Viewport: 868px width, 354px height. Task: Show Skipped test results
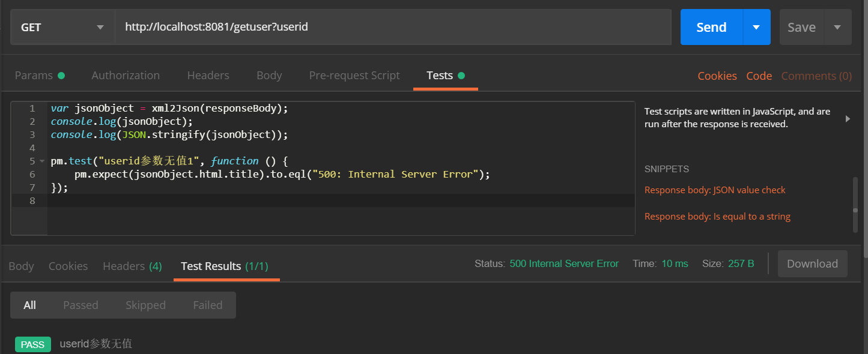coord(145,305)
